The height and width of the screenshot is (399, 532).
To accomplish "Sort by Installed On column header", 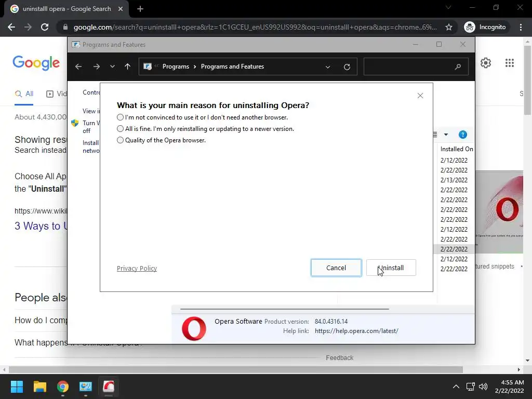I will (x=456, y=149).
